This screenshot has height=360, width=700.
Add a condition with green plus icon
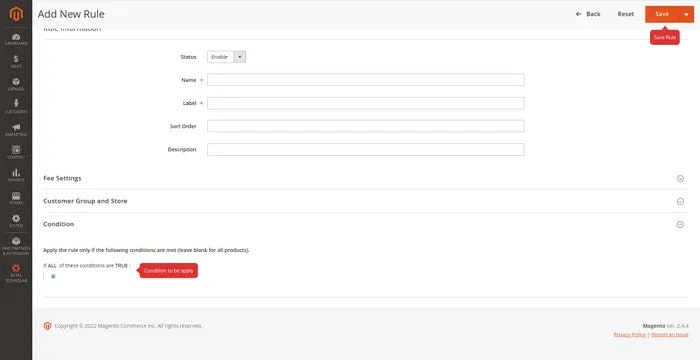[53, 276]
